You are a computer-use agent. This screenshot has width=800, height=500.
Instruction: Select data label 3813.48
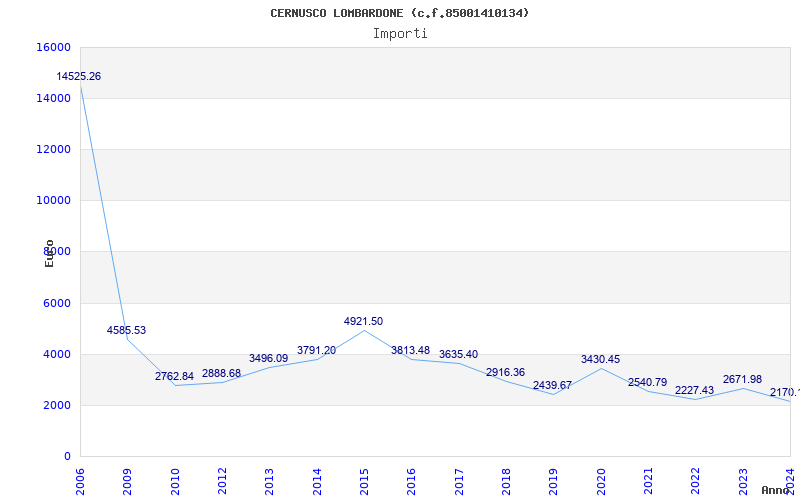tap(411, 351)
